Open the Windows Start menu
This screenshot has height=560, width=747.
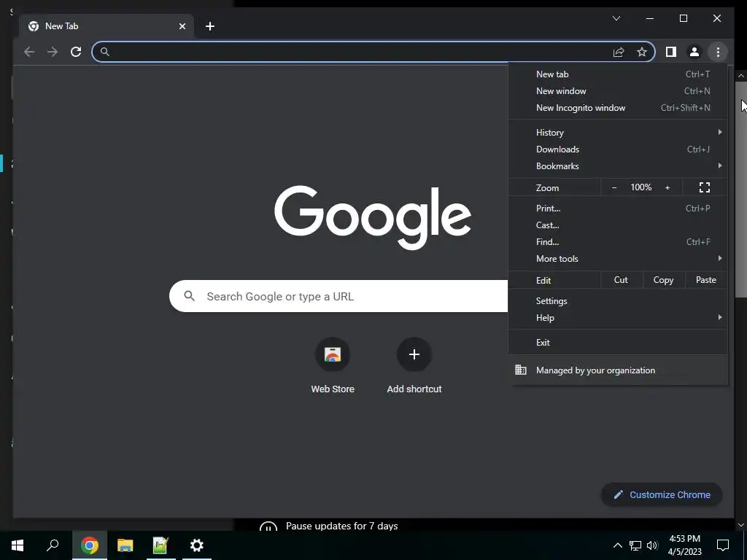[x=18, y=545]
